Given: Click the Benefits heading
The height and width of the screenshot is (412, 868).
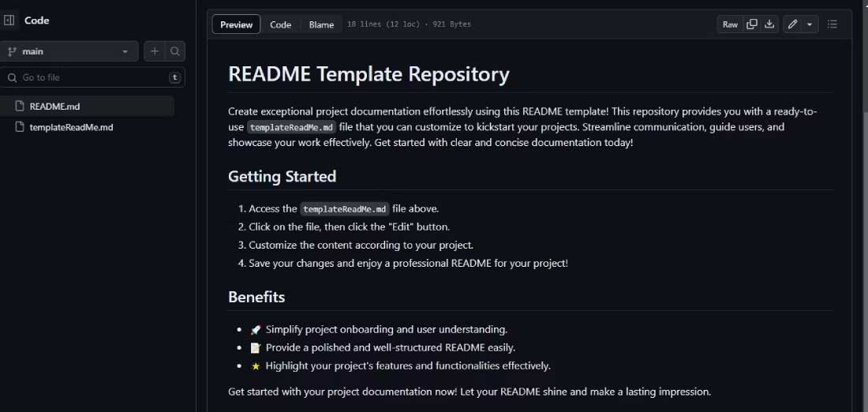Looking at the screenshot, I should (256, 298).
